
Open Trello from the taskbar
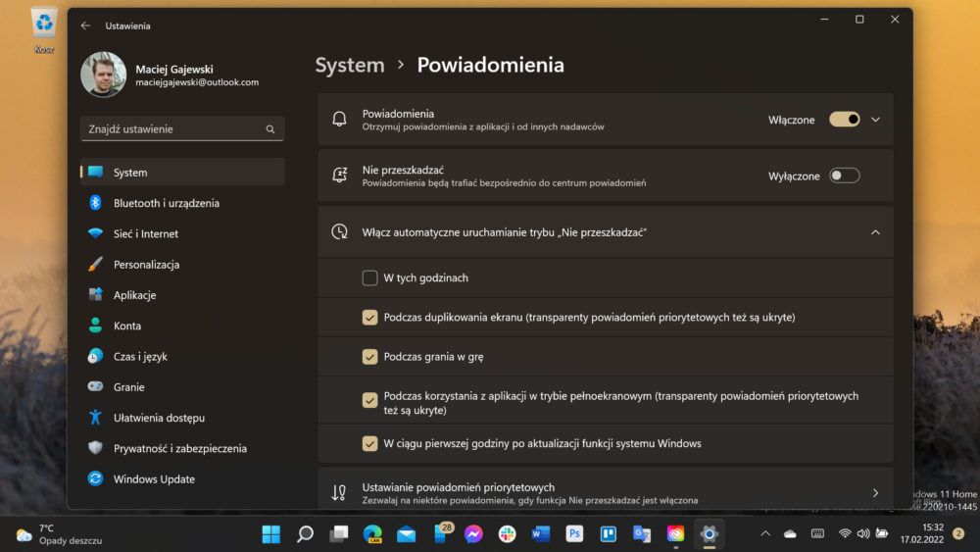[609, 534]
